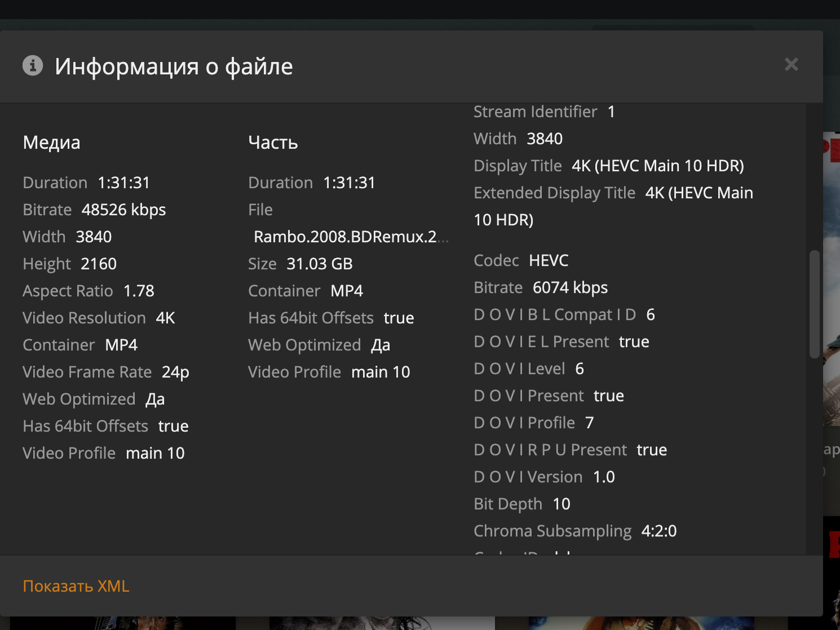Click the Web Optimized value under Медиа
The width and height of the screenshot is (840, 630).
click(x=155, y=399)
